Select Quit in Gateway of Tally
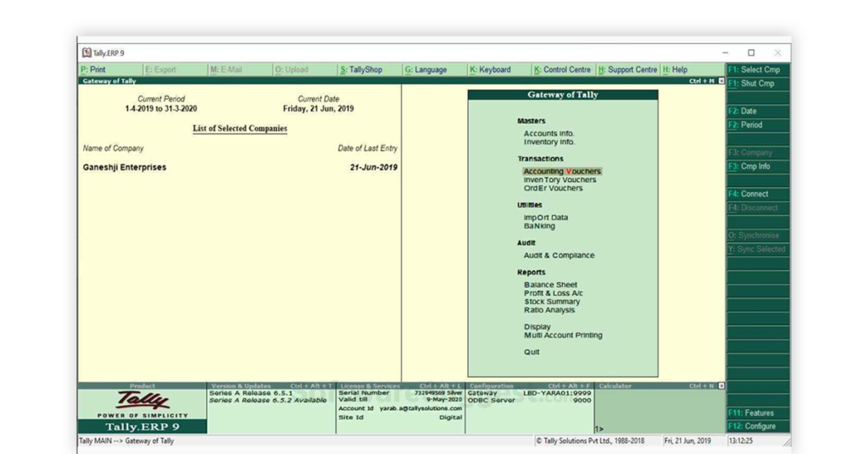 point(531,352)
